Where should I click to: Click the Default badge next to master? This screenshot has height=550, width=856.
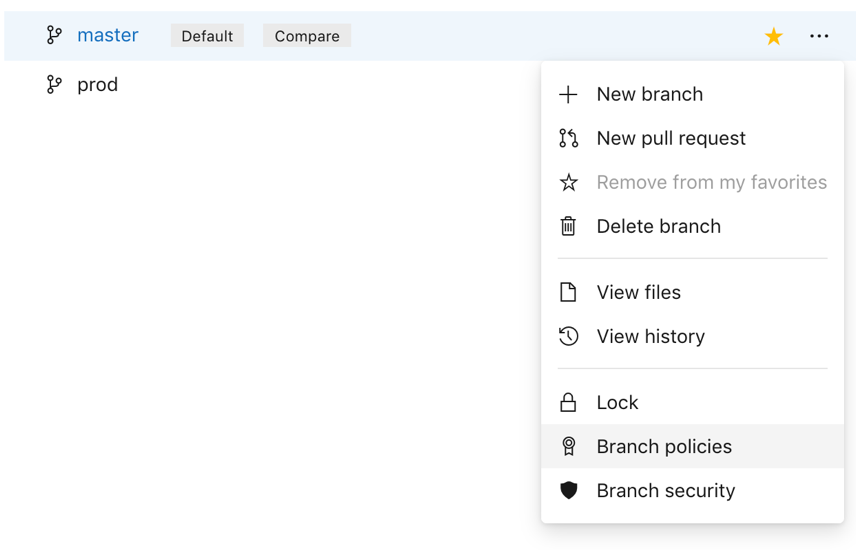point(207,36)
